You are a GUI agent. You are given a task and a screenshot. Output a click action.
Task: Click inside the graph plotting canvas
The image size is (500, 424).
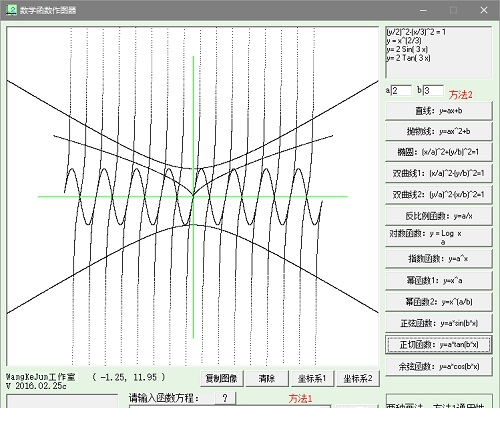pyautogui.click(x=193, y=196)
